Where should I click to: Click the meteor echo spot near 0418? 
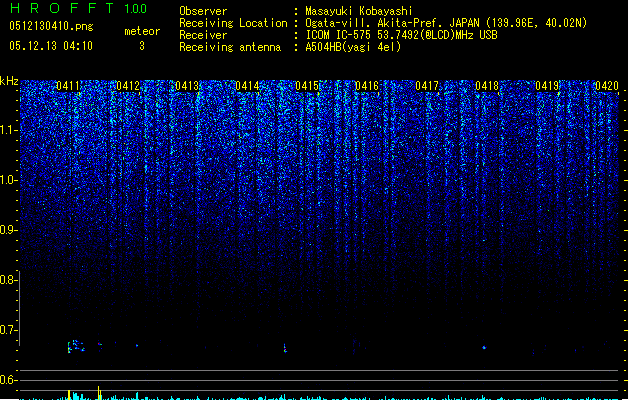click(484, 347)
